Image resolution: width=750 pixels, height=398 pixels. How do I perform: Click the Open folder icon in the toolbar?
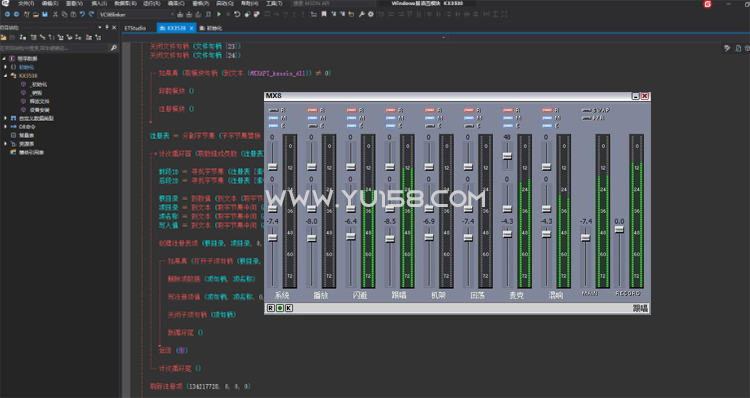(x=36, y=14)
